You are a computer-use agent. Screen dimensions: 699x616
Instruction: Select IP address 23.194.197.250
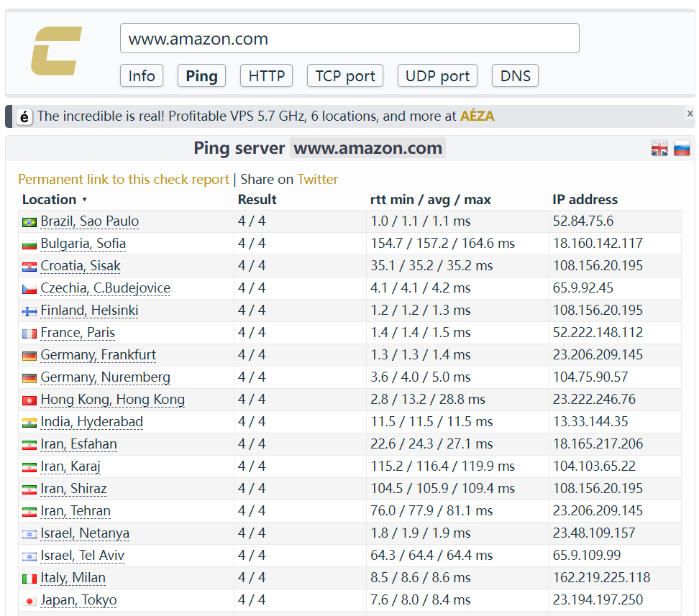(x=598, y=600)
